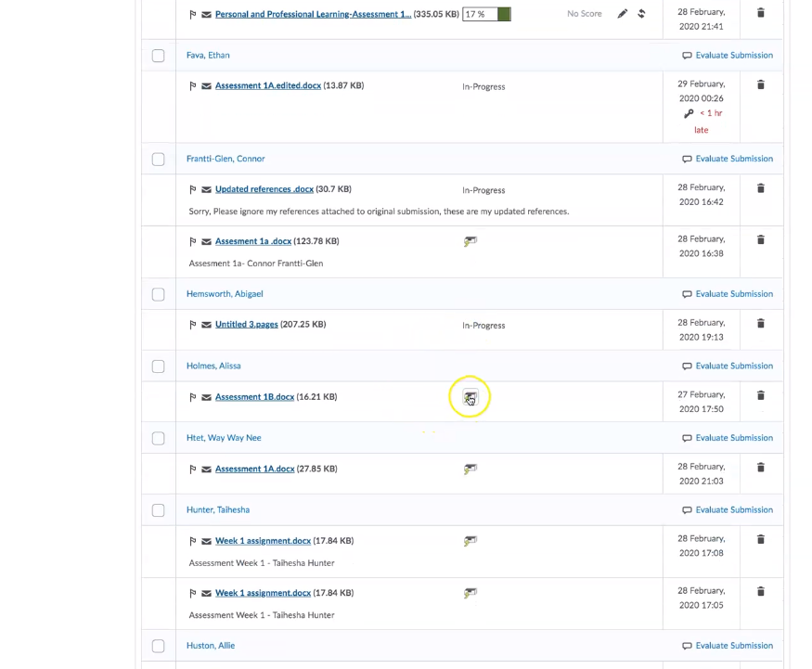Flag the Assesment 1a .docx file
The width and height of the screenshot is (812, 669).
pos(193,241)
